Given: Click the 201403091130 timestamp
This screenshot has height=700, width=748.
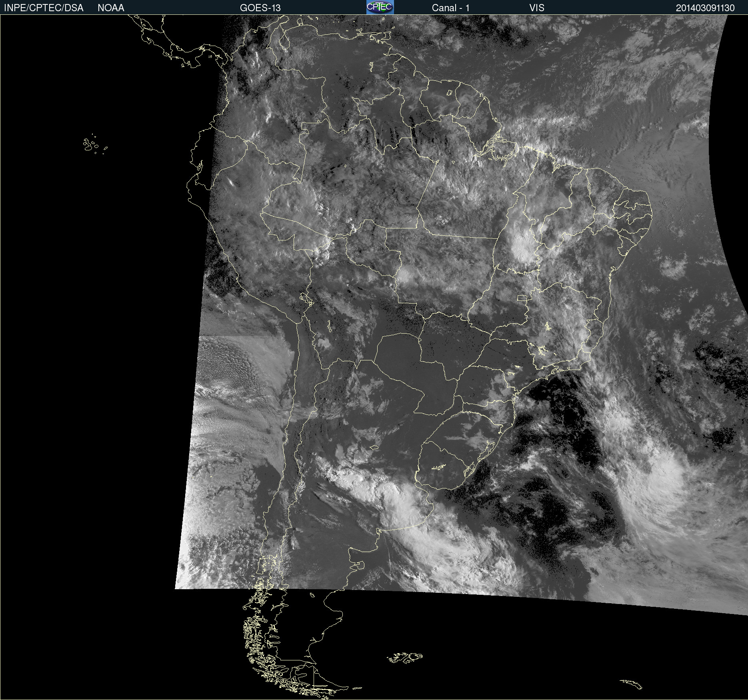Looking at the screenshot, I should pyautogui.click(x=705, y=8).
